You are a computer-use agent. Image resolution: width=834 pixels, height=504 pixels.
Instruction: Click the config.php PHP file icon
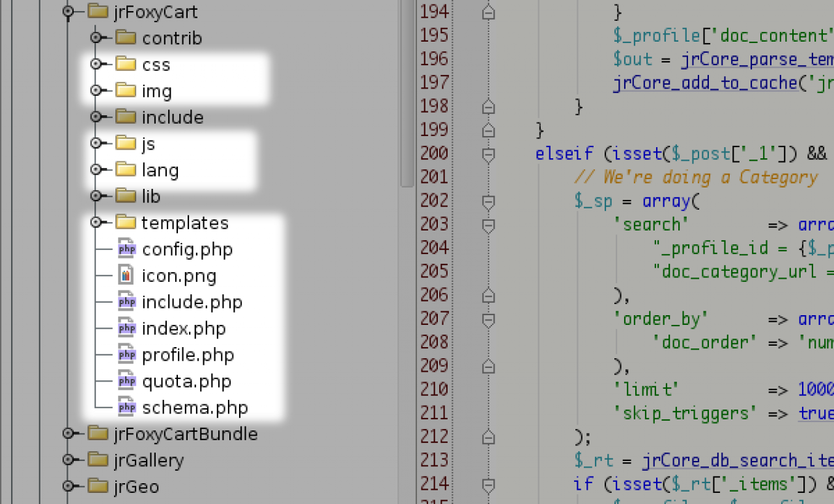[126, 249]
